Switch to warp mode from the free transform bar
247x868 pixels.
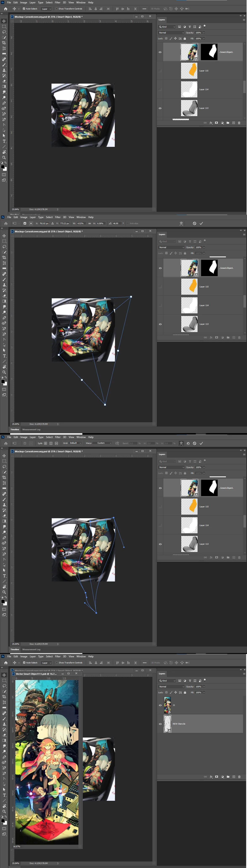181,223
